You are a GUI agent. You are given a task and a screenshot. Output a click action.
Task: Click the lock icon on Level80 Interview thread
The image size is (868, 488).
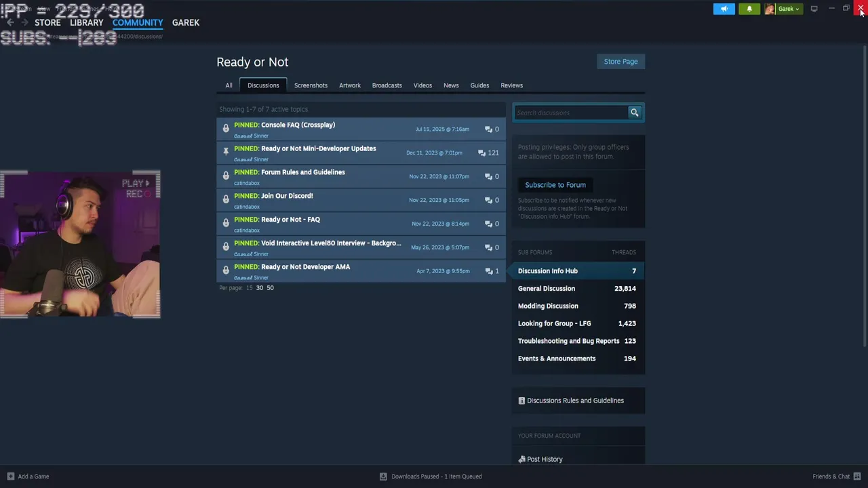[226, 247]
